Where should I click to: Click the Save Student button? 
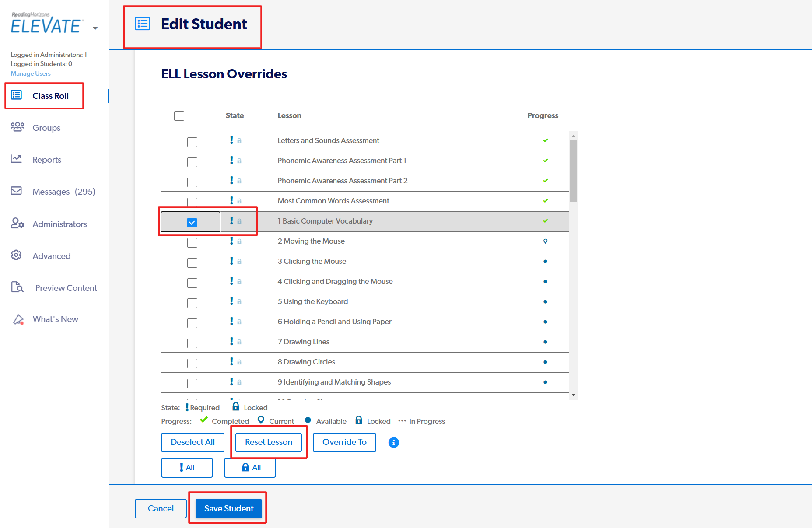point(229,508)
